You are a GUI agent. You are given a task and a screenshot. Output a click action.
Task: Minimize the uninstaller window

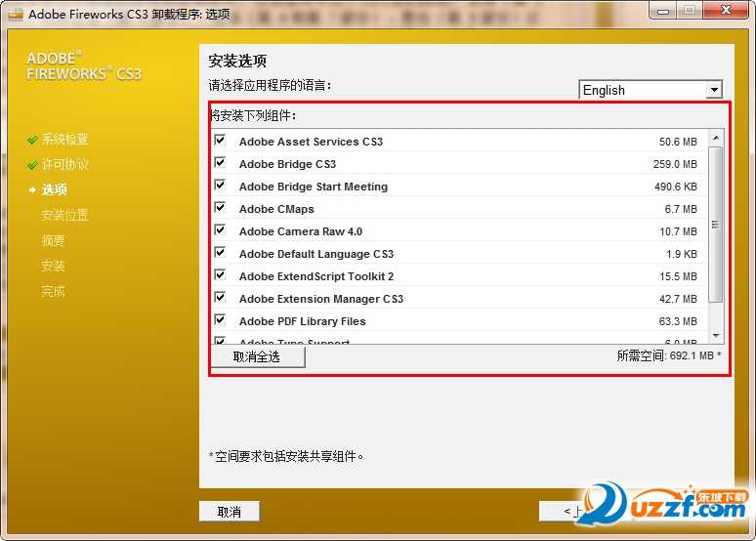click(663, 11)
